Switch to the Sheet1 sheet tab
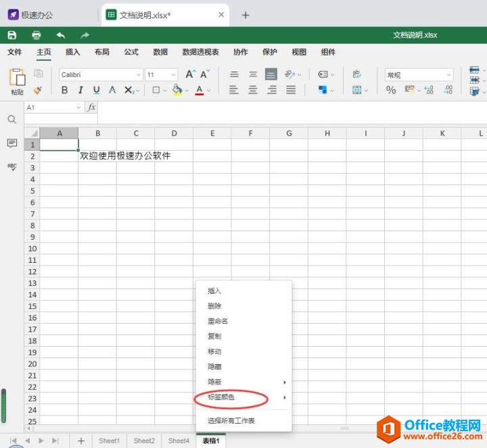The height and width of the screenshot is (448, 487). [x=109, y=441]
